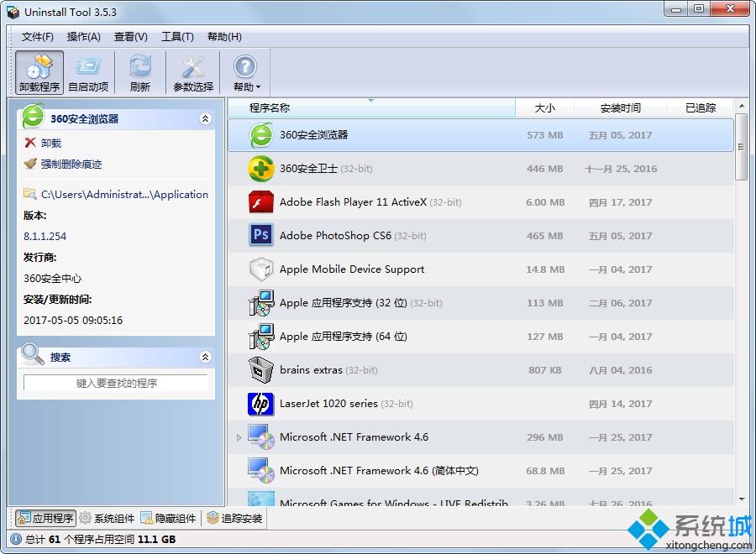Select the 360安全卫士 row name
This screenshot has height=554, width=756.
click(x=308, y=169)
